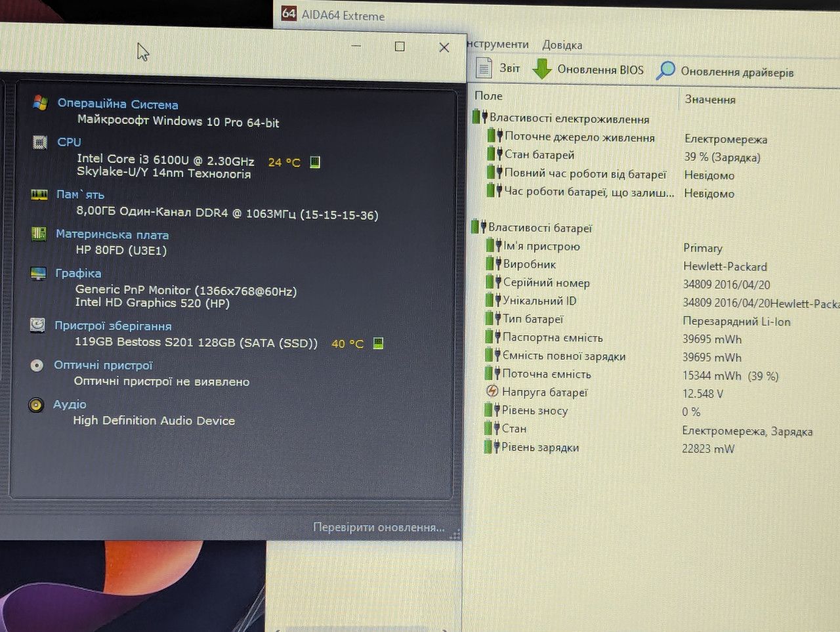This screenshot has height=632, width=840.
Task: Click the speaker icon beside Аудіо
Action: (x=36, y=405)
